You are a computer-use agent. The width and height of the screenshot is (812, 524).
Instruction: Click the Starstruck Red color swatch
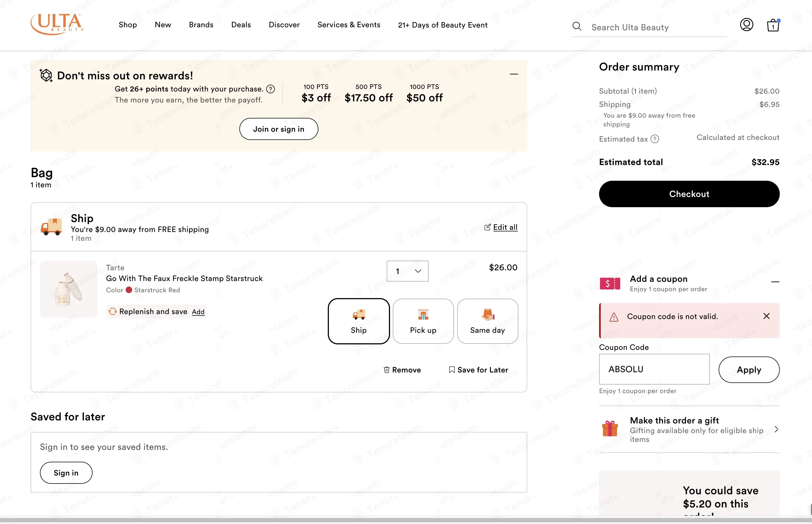point(129,290)
